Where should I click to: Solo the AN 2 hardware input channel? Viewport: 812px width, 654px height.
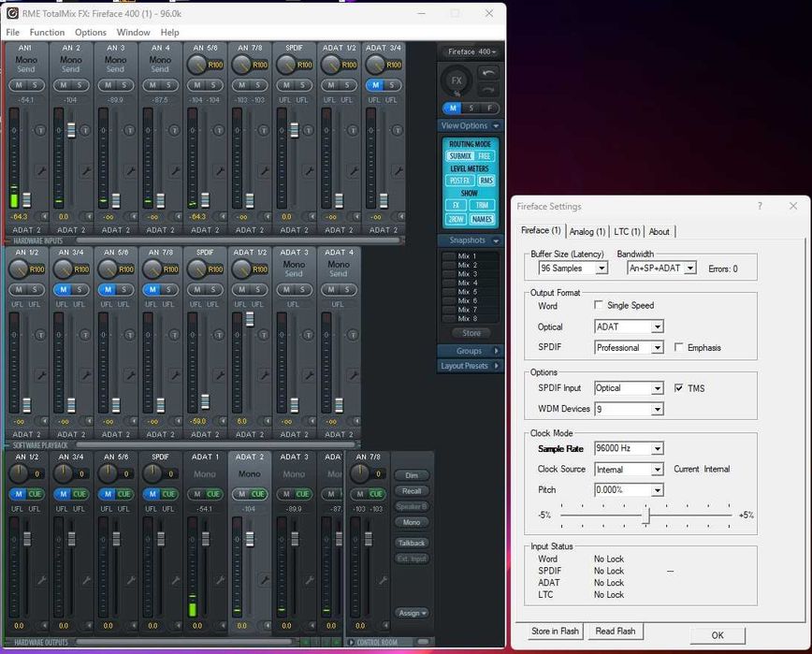(x=80, y=85)
